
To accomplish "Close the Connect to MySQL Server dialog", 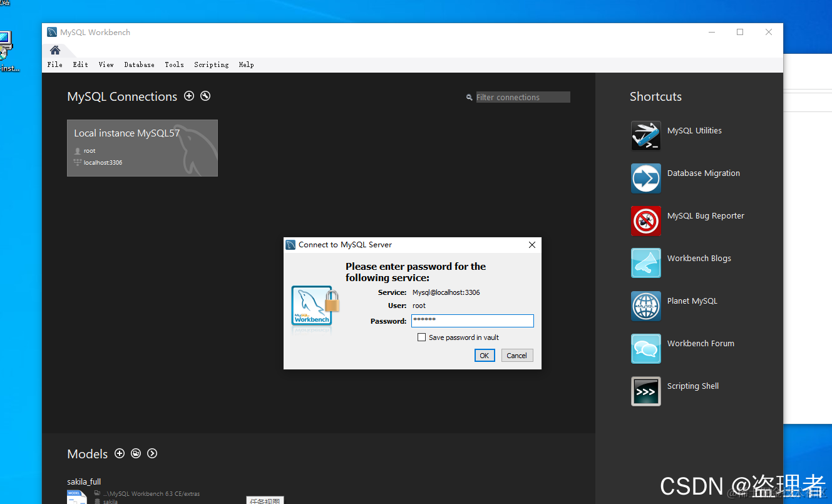I will click(532, 245).
